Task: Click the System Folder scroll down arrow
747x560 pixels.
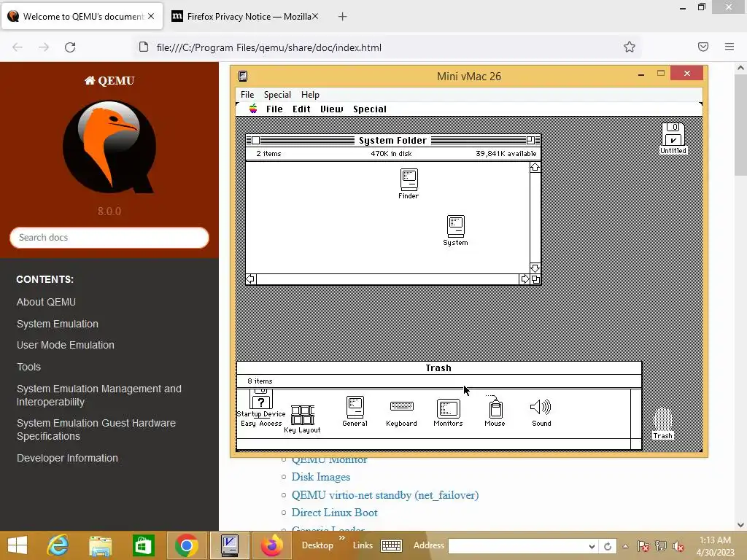Action: pyautogui.click(x=535, y=268)
